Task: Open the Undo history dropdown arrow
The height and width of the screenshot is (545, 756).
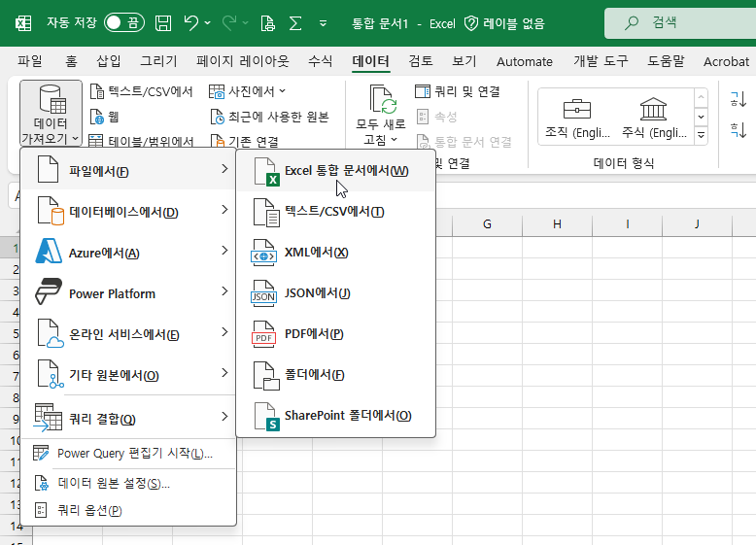Action: coord(207,22)
